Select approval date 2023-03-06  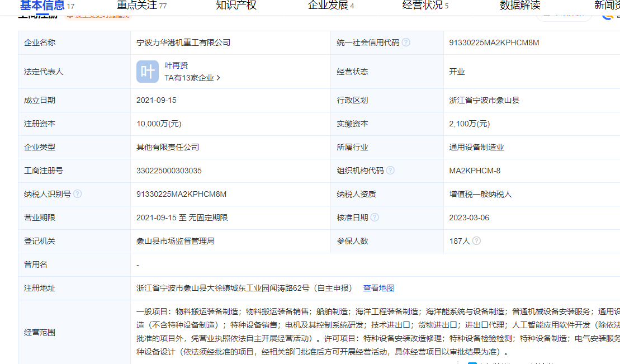click(469, 218)
